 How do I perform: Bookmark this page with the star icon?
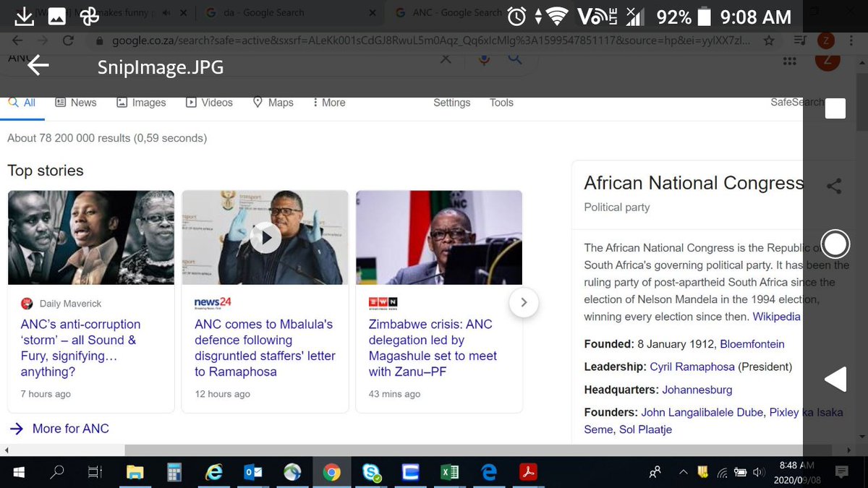click(x=770, y=41)
